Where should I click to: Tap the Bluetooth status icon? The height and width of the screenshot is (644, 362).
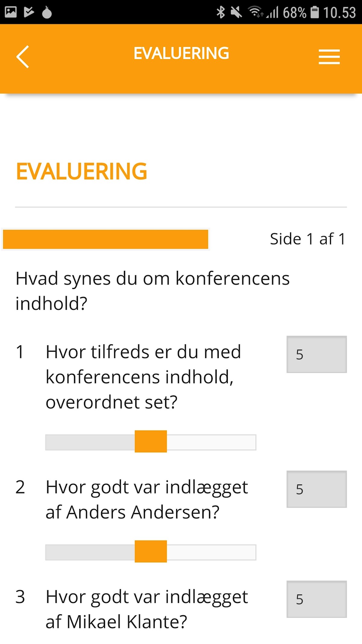coord(221,12)
